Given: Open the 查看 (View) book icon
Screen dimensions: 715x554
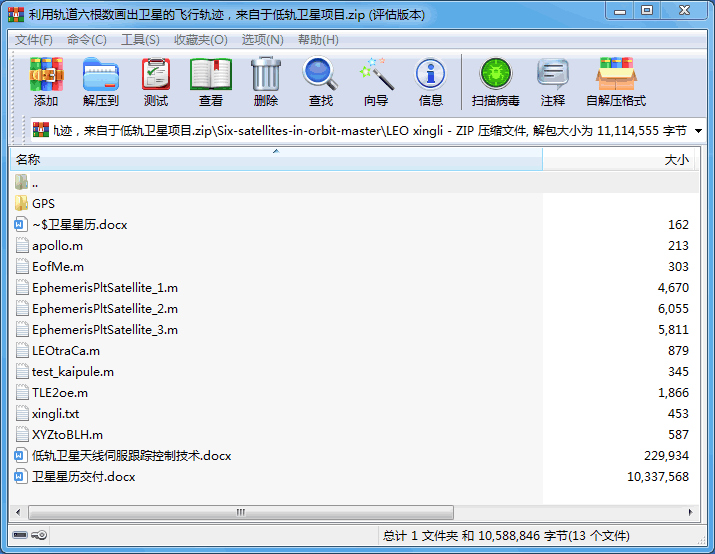Looking at the screenshot, I should pyautogui.click(x=211, y=74).
